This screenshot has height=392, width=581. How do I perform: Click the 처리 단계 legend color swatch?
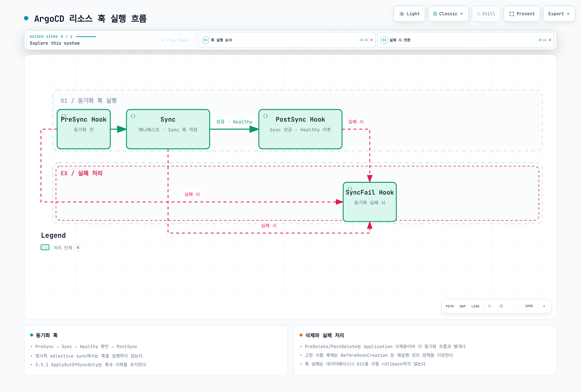pyautogui.click(x=45, y=247)
